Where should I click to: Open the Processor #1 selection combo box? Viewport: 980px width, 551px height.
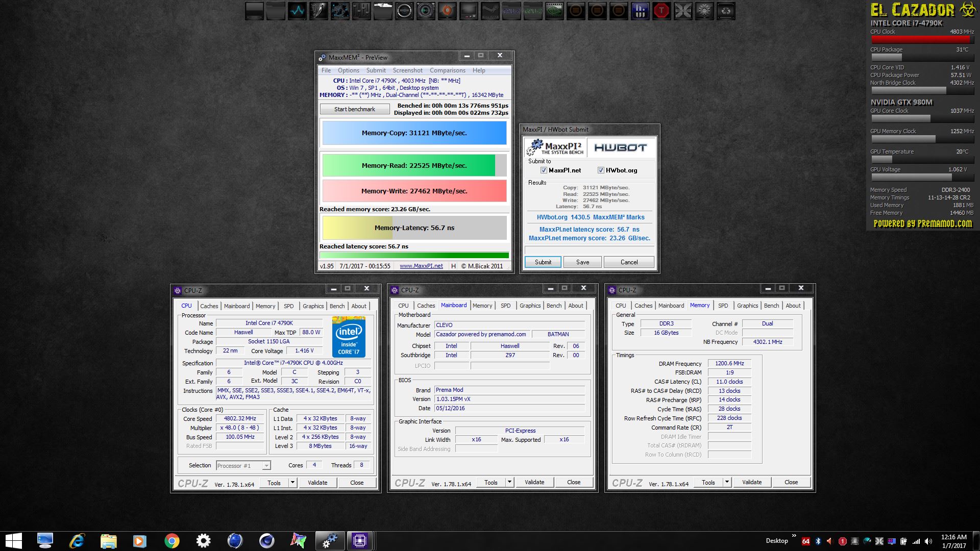(x=243, y=466)
